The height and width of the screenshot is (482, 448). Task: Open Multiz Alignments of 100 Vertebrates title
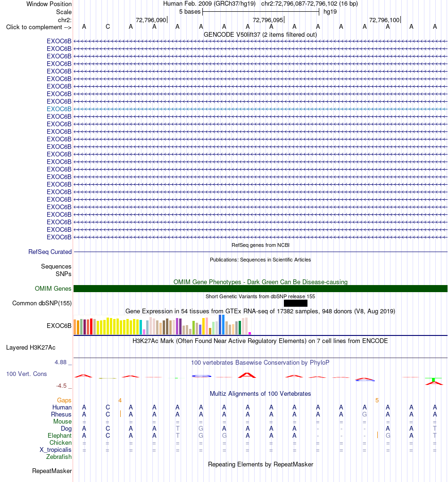pyautogui.click(x=260, y=393)
